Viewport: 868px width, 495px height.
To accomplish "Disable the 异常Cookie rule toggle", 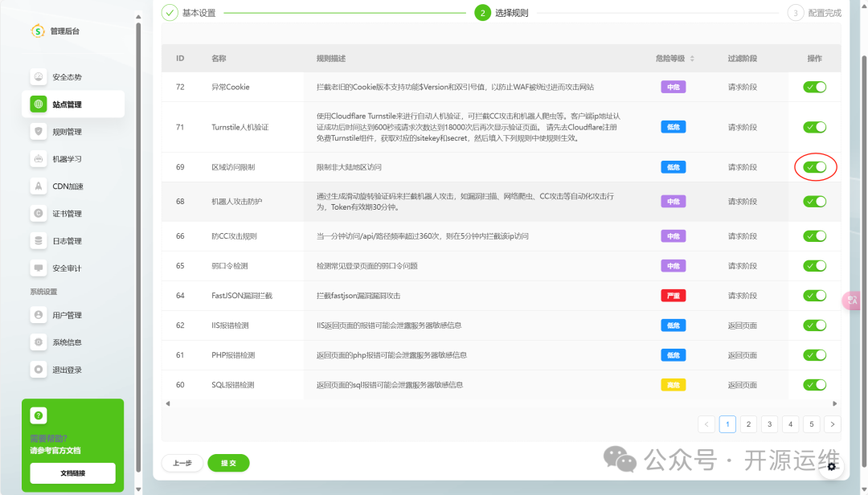I will (814, 87).
